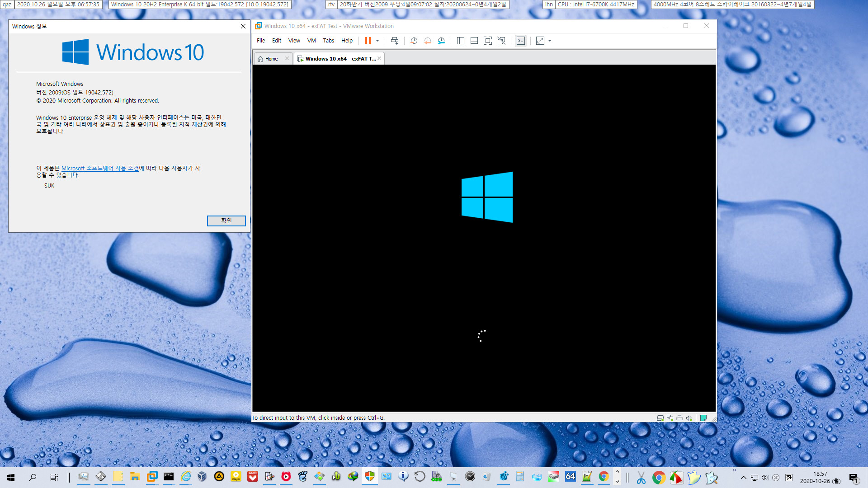Switch to Unity mode

click(501, 41)
